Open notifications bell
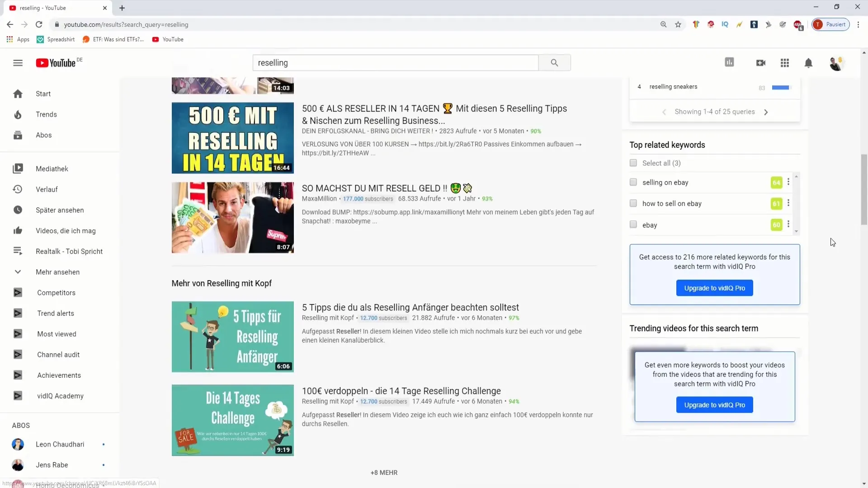This screenshot has height=488, width=868. [808, 63]
